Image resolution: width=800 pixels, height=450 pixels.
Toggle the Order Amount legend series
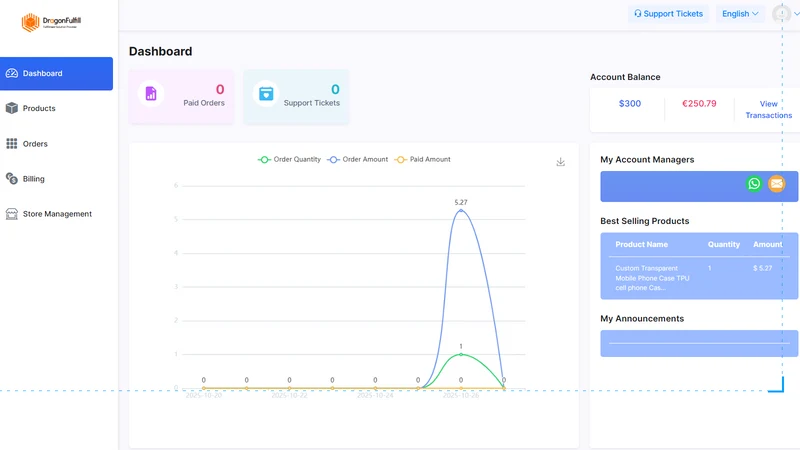[358, 160]
